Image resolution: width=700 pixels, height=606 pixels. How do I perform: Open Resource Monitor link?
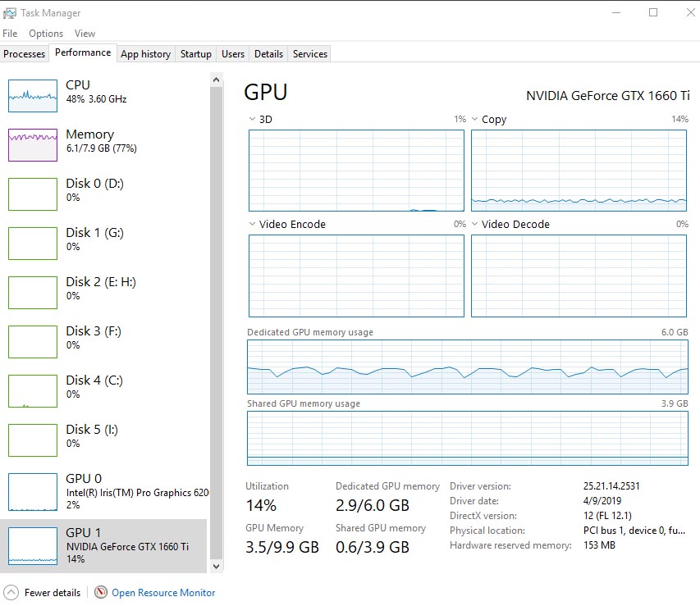(x=163, y=593)
